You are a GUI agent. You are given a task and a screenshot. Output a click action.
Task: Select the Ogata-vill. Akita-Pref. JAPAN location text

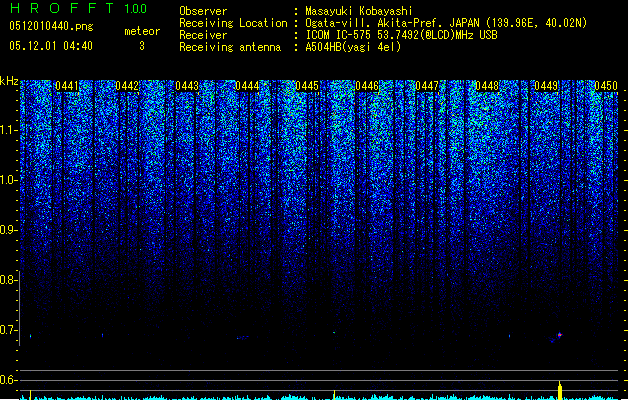tap(446, 23)
